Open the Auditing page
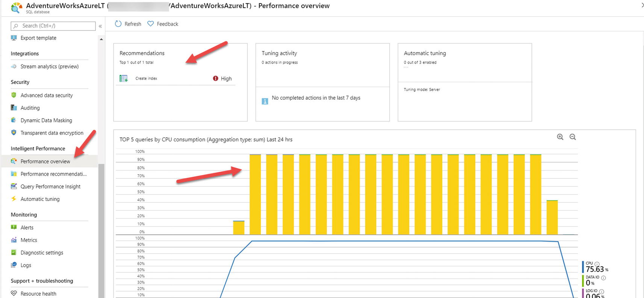644x298 pixels. coord(30,108)
